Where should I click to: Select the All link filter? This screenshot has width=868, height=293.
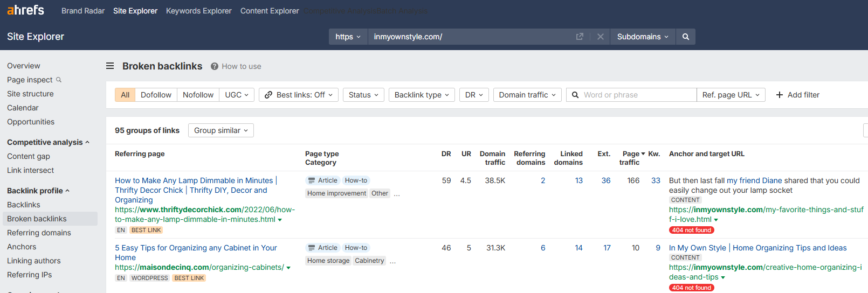pos(125,95)
